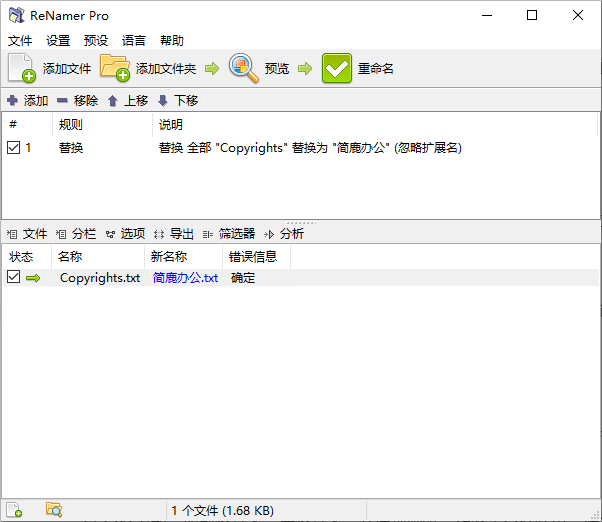Open the 分栏 columns dropdown
This screenshot has width=602, height=522.
pos(76,234)
